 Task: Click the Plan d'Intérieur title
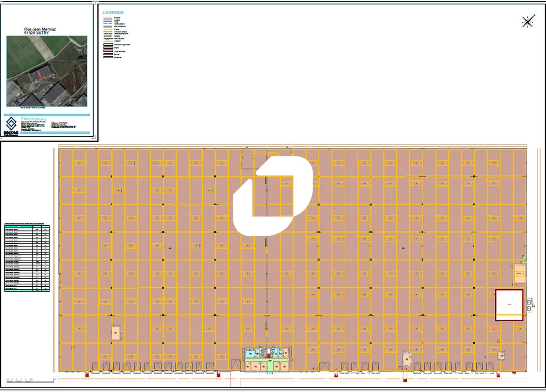coord(34,119)
